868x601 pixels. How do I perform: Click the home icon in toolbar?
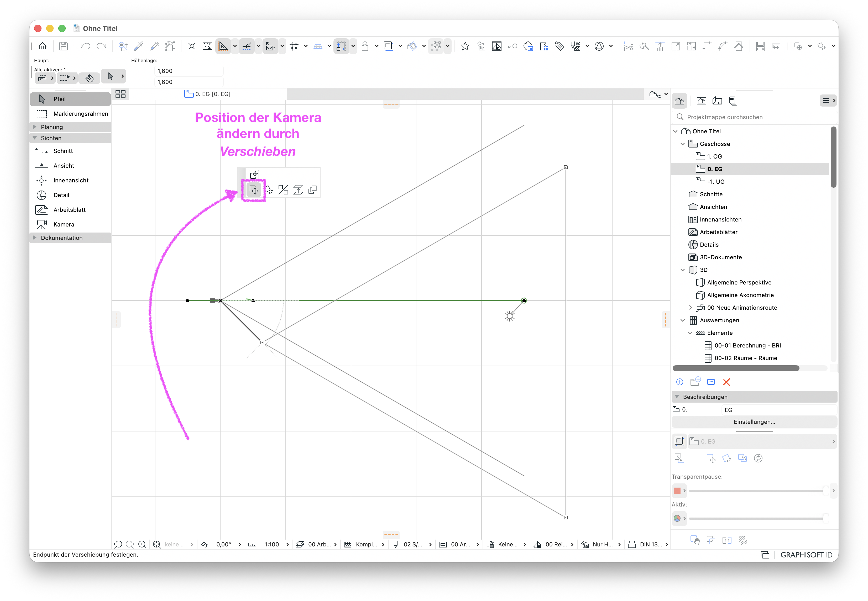tap(43, 46)
